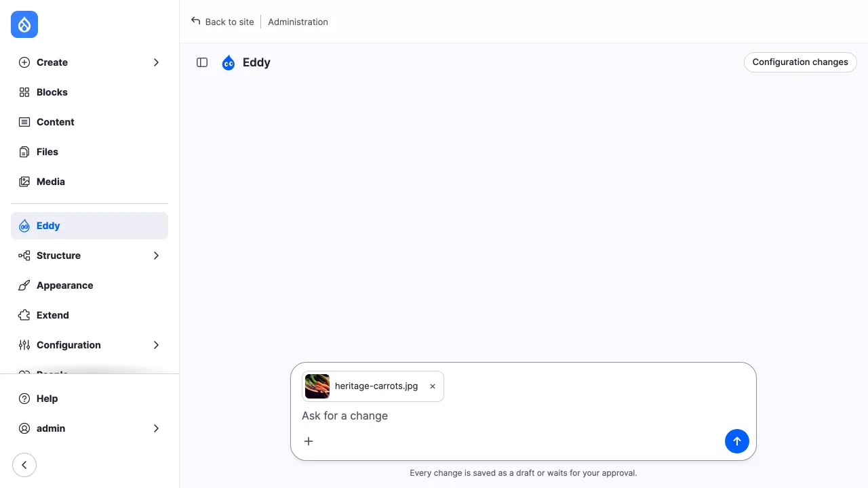Click the Appearance paintbrush icon
This screenshot has height=488, width=868.
click(24, 285)
